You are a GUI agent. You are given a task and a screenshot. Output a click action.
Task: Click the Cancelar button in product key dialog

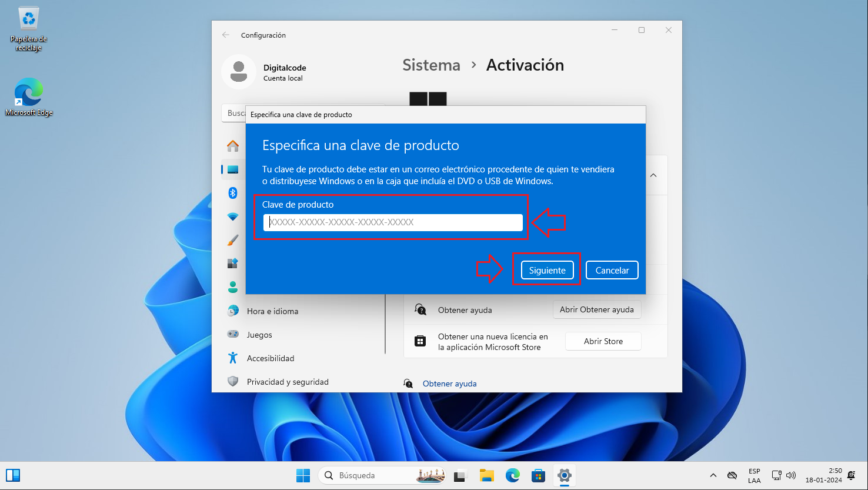(x=612, y=270)
